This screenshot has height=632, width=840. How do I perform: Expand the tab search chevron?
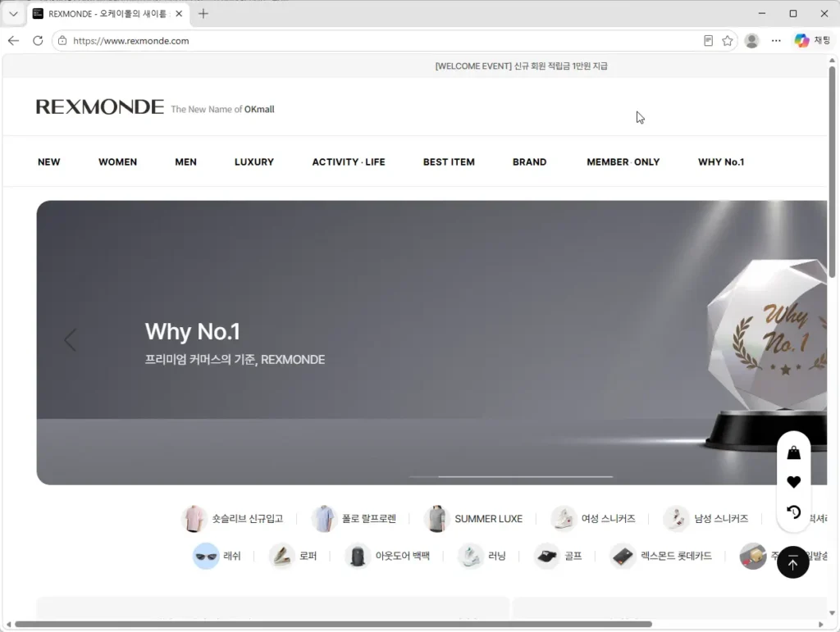tap(13, 14)
